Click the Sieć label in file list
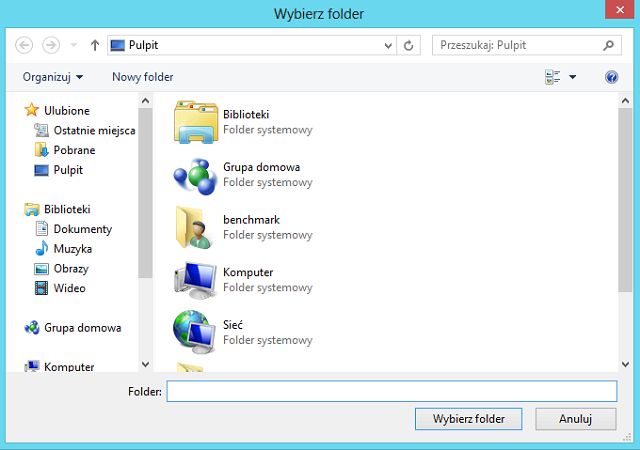The width and height of the screenshot is (640, 450). coord(233,325)
